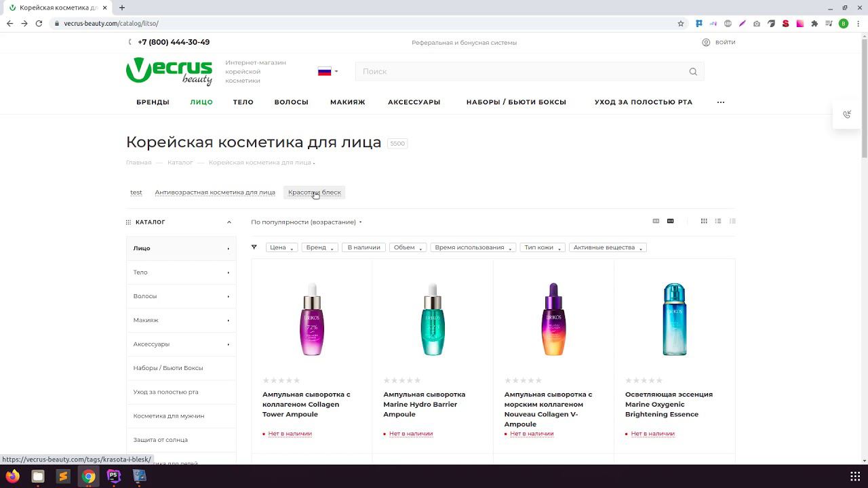
Task: Select the grid tile display mode
Action: click(704, 221)
